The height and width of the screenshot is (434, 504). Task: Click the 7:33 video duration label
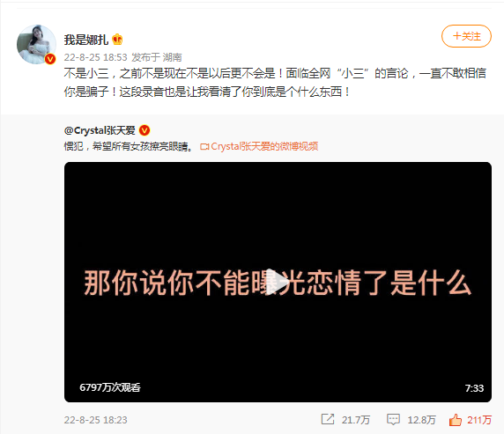pos(474,388)
